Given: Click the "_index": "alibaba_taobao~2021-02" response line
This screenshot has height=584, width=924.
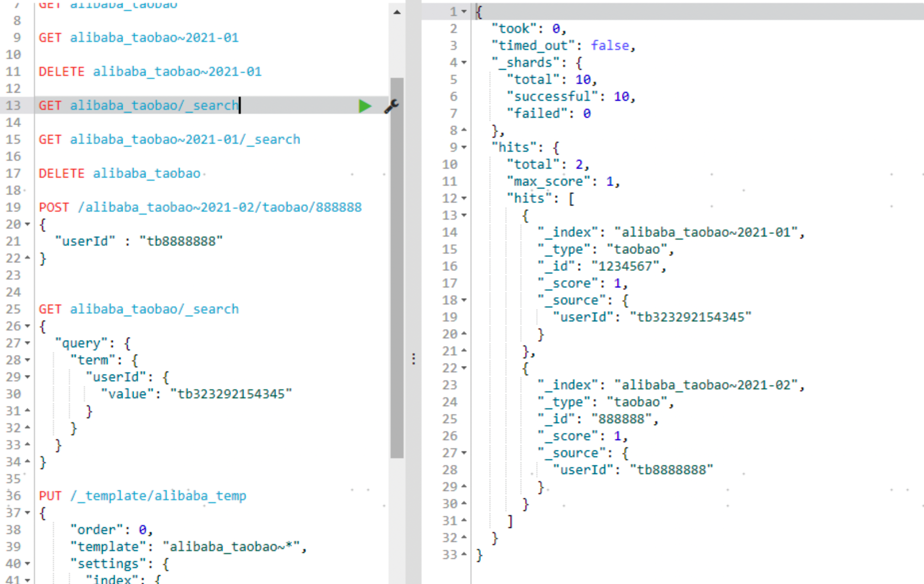Looking at the screenshot, I should tap(671, 385).
